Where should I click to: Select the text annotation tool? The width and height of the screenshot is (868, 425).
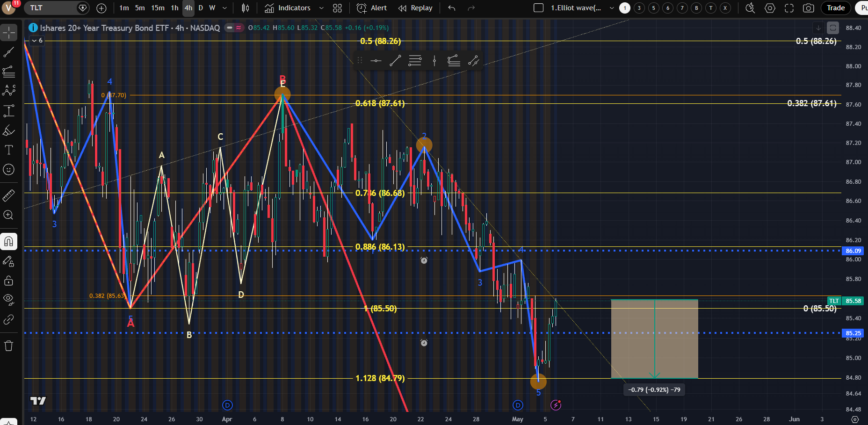(x=9, y=150)
